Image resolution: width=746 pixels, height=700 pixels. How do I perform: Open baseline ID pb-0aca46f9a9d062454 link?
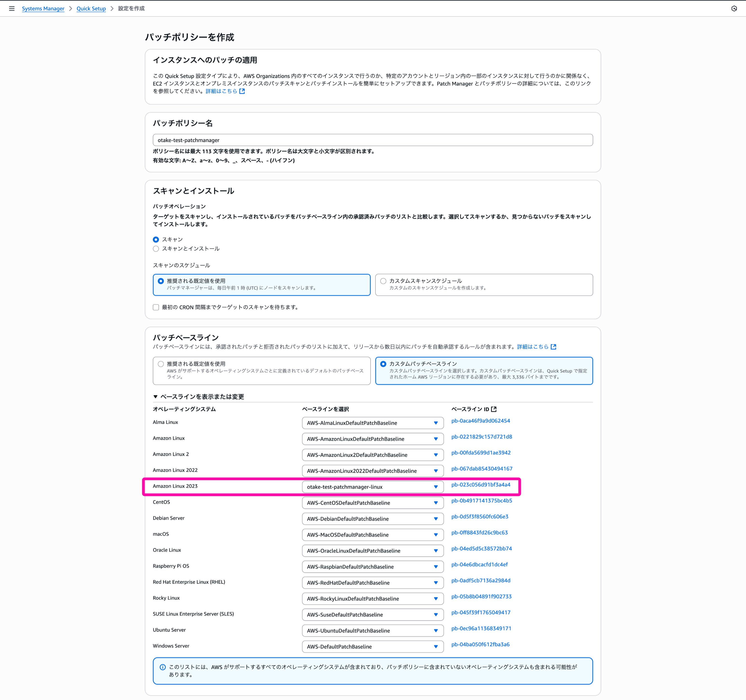coord(480,421)
